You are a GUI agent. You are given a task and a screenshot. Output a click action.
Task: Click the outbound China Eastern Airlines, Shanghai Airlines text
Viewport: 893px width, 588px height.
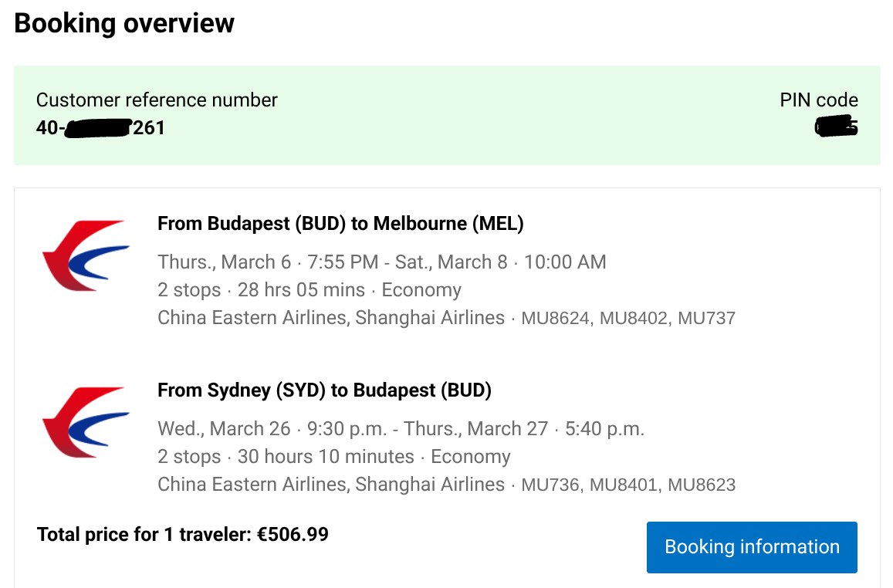[x=331, y=318]
